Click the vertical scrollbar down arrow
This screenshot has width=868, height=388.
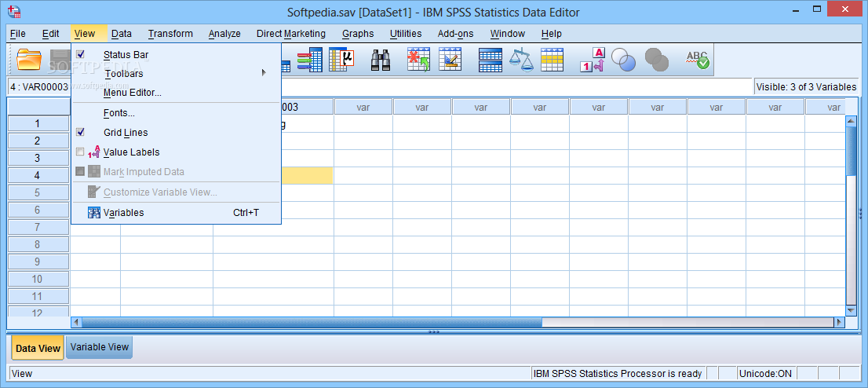(x=851, y=310)
